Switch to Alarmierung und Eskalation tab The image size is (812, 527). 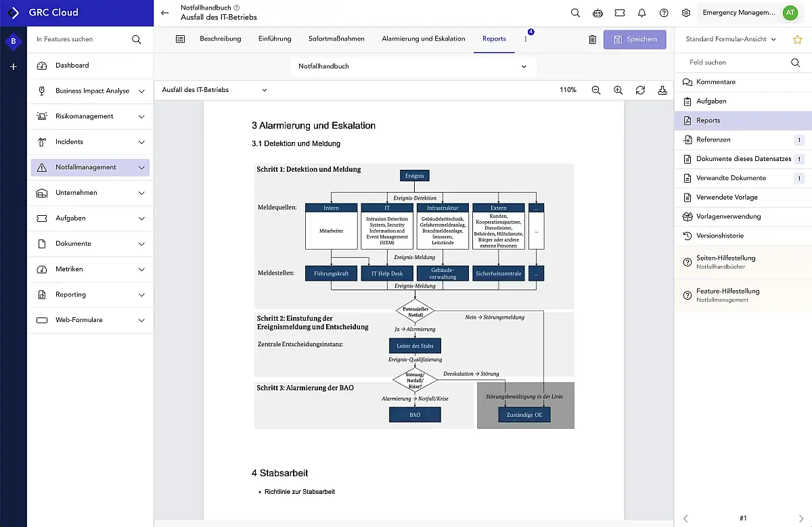[423, 39]
